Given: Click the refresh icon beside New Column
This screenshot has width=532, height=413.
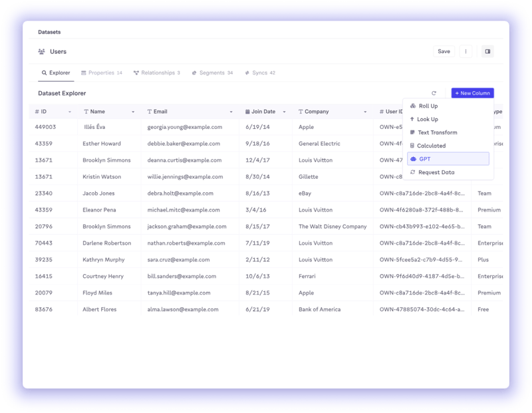Looking at the screenshot, I should [x=434, y=93].
